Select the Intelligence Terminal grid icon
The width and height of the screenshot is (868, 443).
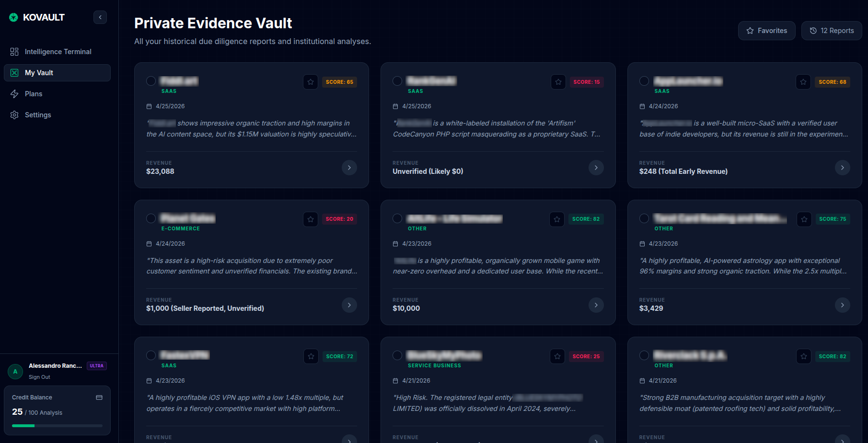[14, 51]
